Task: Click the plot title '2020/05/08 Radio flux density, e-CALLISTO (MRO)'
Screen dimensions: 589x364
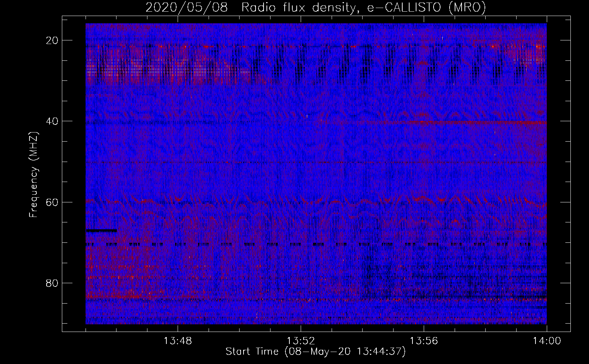Action: 316,7
